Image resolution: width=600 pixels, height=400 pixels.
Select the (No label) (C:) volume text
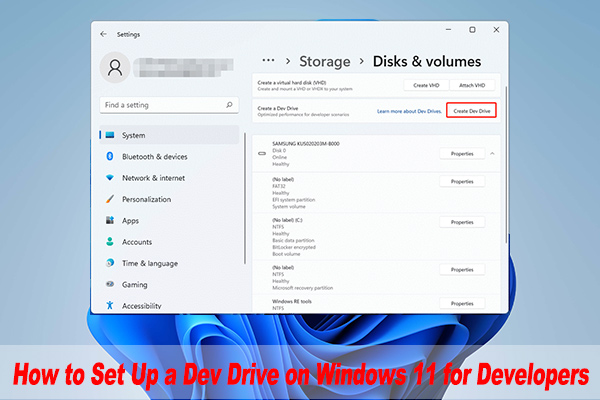coord(287,220)
